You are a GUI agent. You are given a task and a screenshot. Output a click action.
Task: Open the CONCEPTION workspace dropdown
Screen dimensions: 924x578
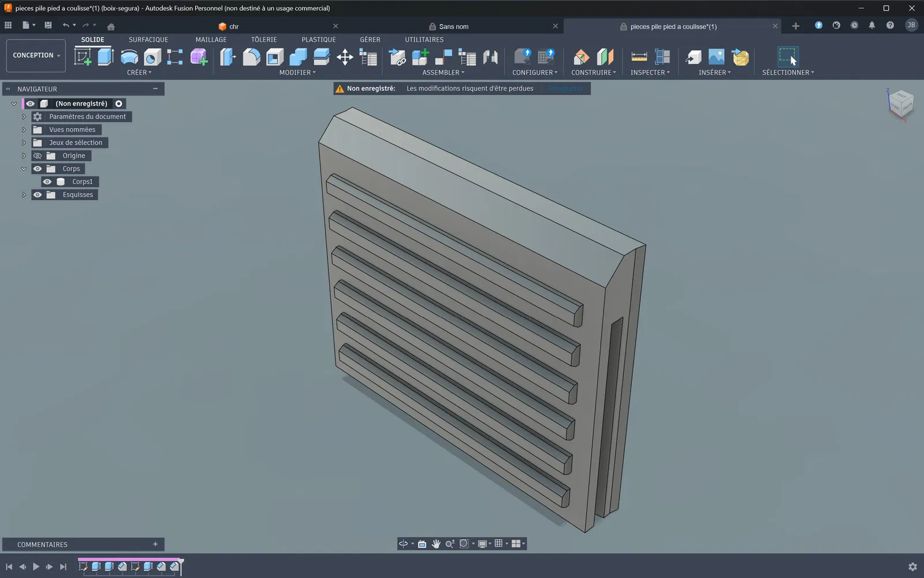tap(36, 55)
